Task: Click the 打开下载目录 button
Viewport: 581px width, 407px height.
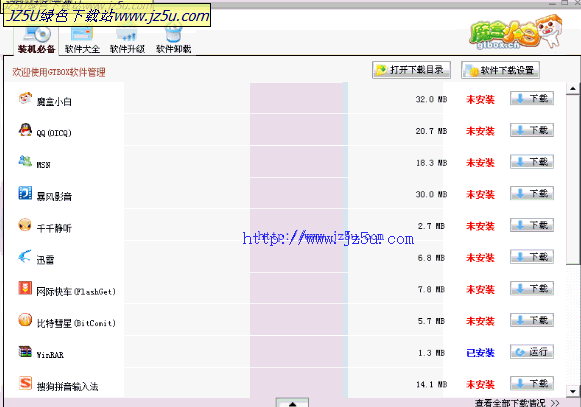Action: click(x=411, y=70)
